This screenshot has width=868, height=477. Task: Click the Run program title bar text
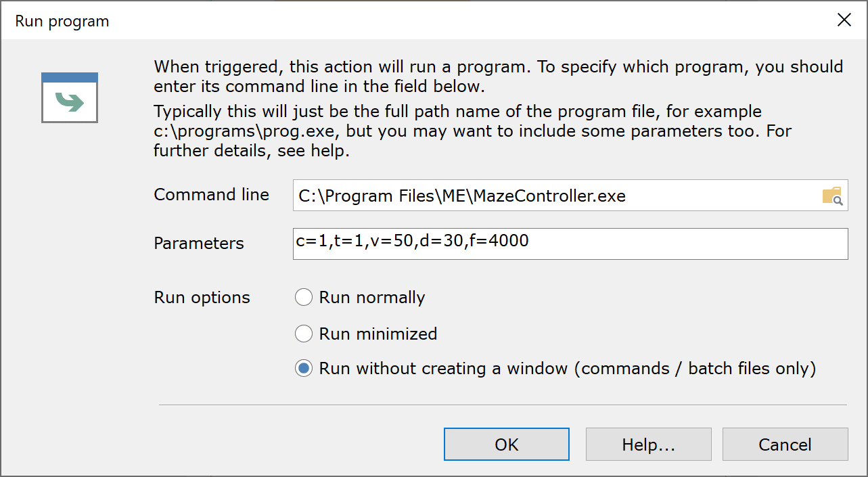pyautogui.click(x=62, y=21)
